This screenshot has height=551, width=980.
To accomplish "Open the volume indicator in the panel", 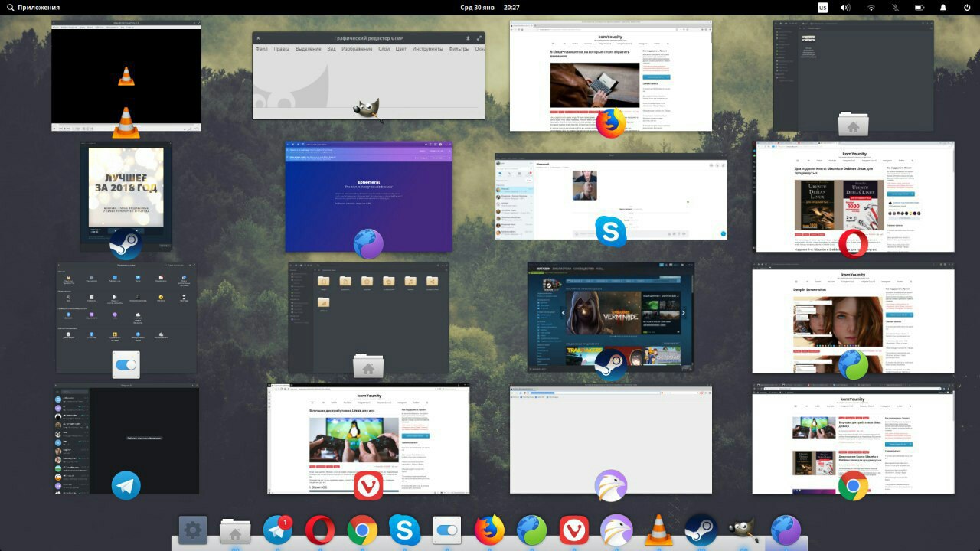I will coord(845,7).
